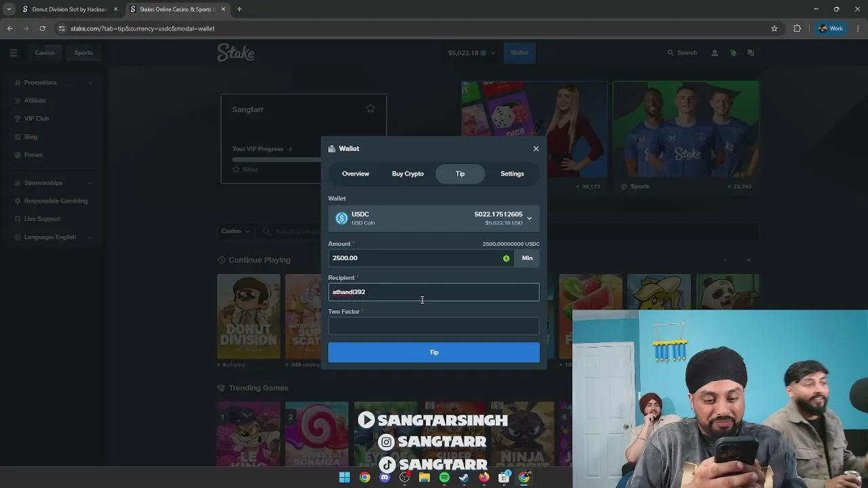View site information icon in address bar
Image resolution: width=868 pixels, height=488 pixels.
pyautogui.click(x=62, y=28)
